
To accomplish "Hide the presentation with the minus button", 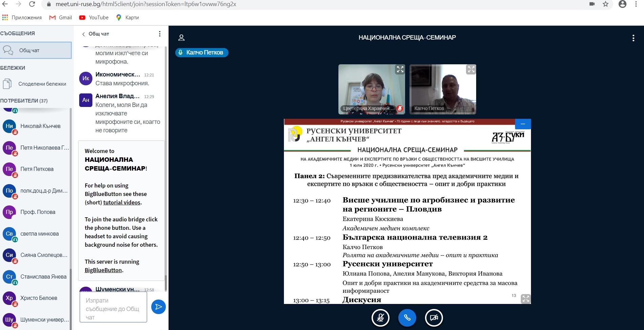I will click(x=523, y=124).
